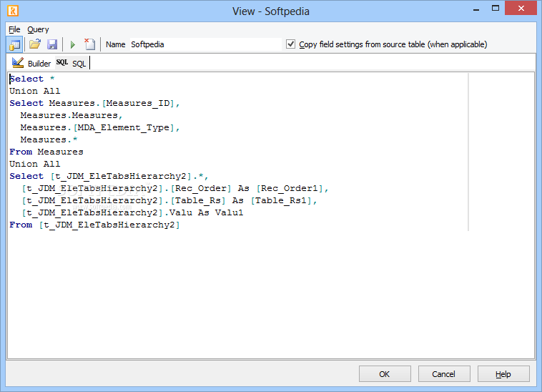Click the new/clear query page icon
Image resolution: width=542 pixels, height=392 pixels.
point(90,44)
